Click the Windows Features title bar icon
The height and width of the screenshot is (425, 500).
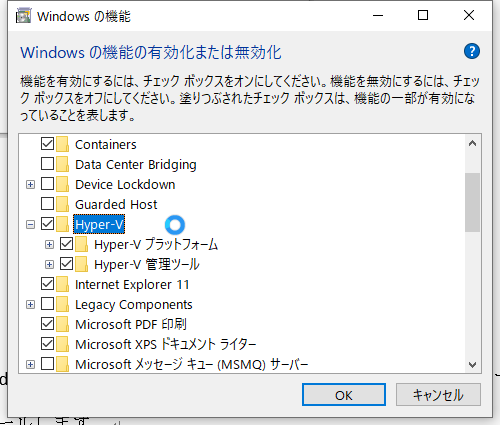pyautogui.click(x=24, y=16)
